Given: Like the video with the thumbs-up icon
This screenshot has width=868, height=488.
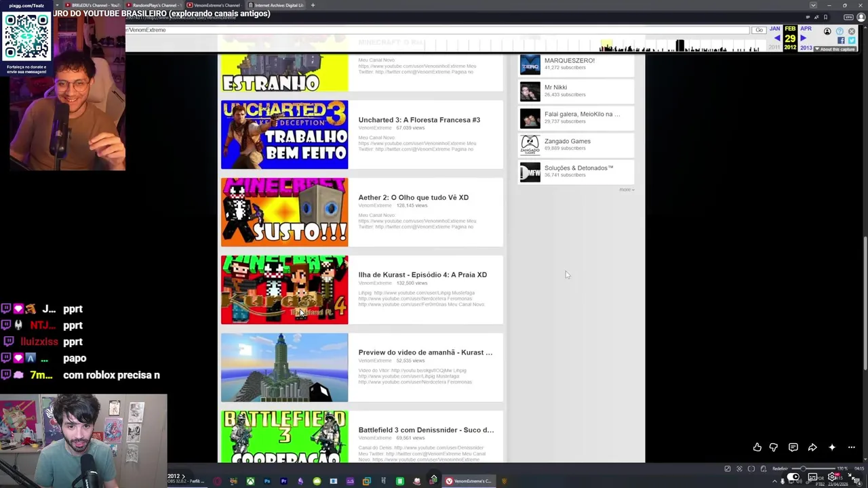Looking at the screenshot, I should (757, 447).
